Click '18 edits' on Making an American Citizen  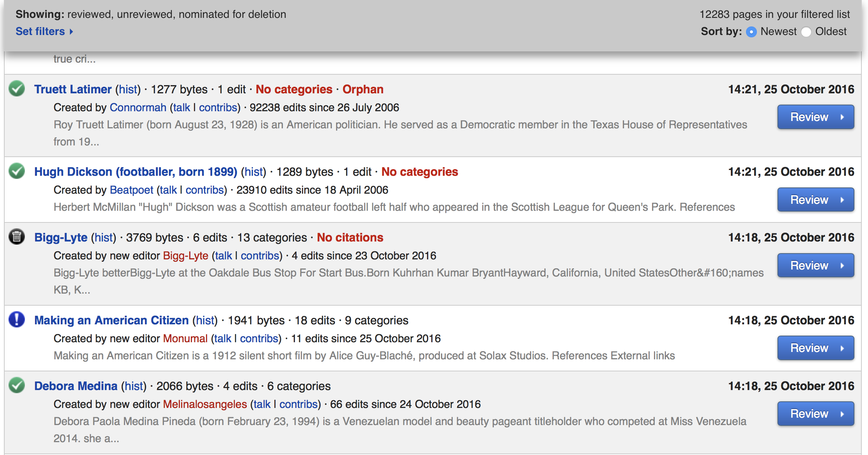(x=315, y=320)
